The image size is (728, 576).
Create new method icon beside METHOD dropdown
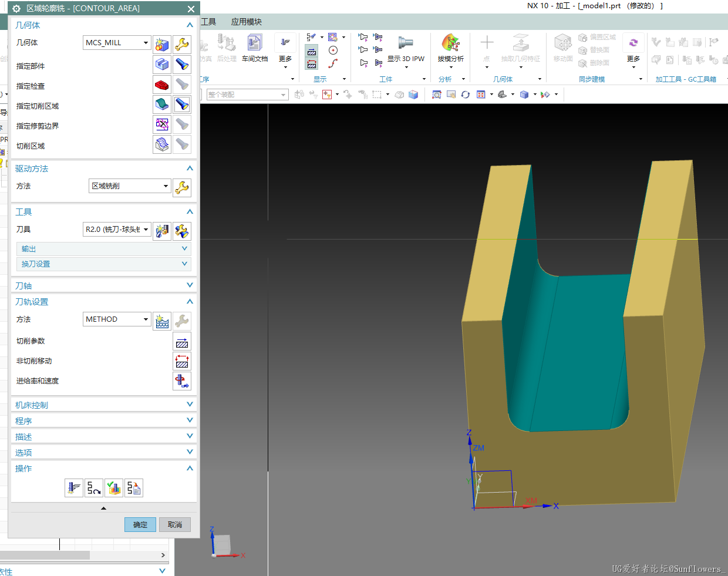[162, 321]
